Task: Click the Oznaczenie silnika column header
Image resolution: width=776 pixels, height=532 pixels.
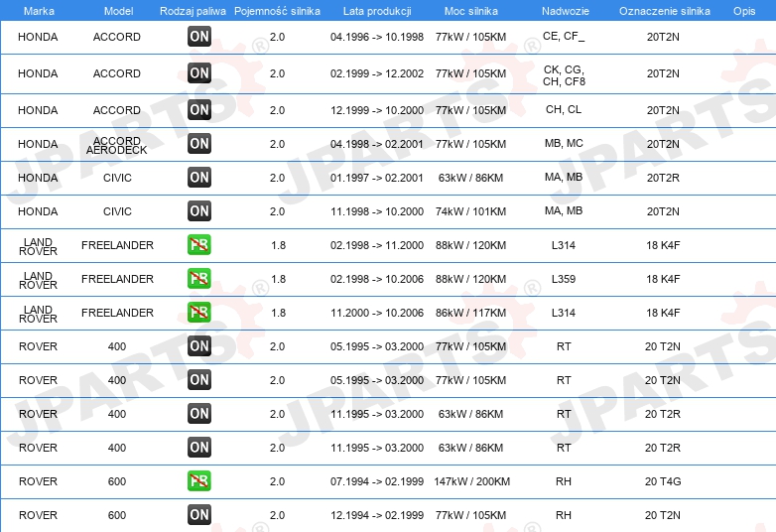Action: click(665, 11)
